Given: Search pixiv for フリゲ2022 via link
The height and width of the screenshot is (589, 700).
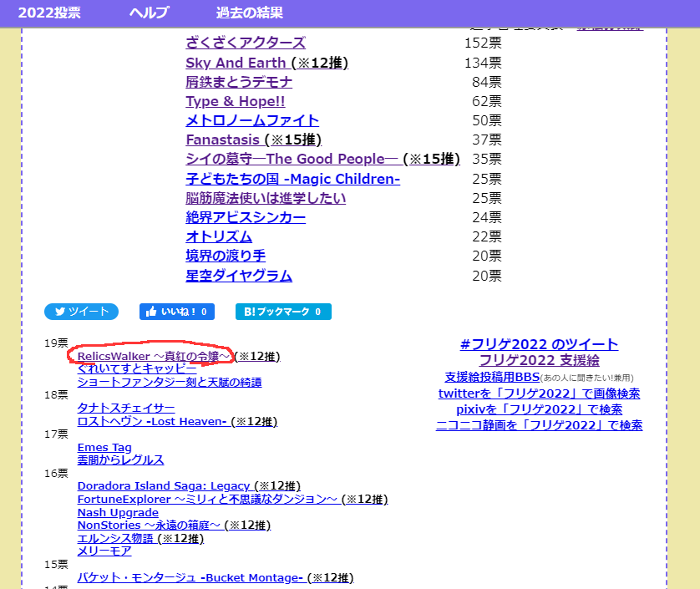Looking at the screenshot, I should pyautogui.click(x=539, y=409).
